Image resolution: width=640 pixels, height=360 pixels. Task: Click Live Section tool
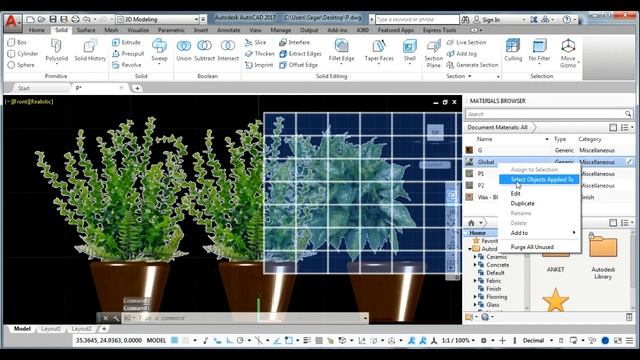(466, 42)
